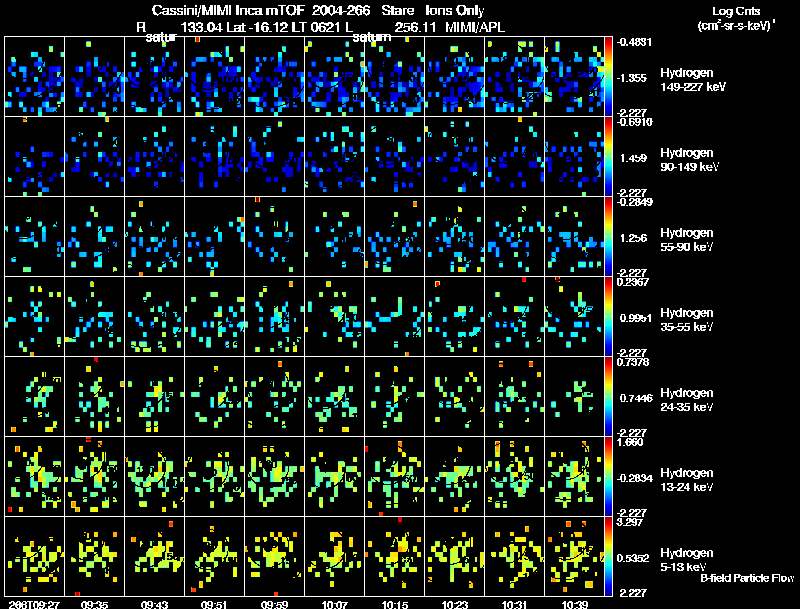Click the '(cm²-sr-s-keV)' units text
This screenshot has width=800, height=609.
pos(735,26)
